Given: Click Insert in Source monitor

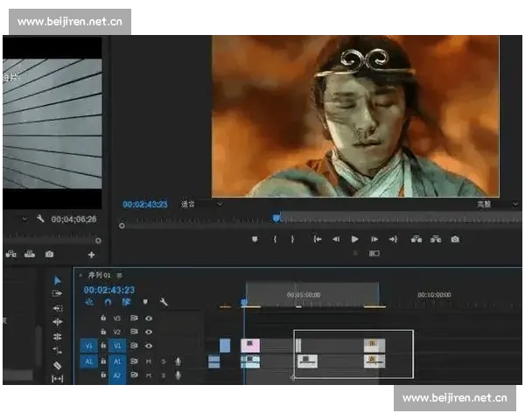Looking at the screenshot, I should [x=11, y=255].
